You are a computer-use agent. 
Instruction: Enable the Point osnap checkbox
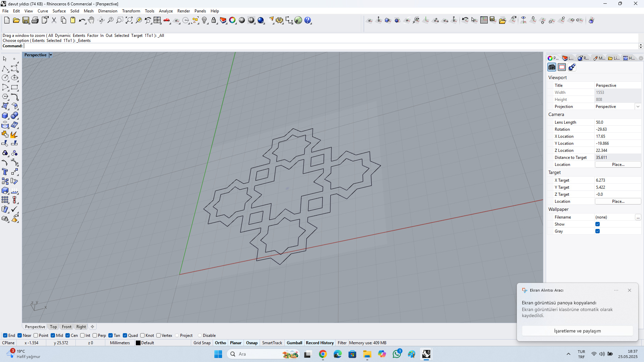point(36,336)
